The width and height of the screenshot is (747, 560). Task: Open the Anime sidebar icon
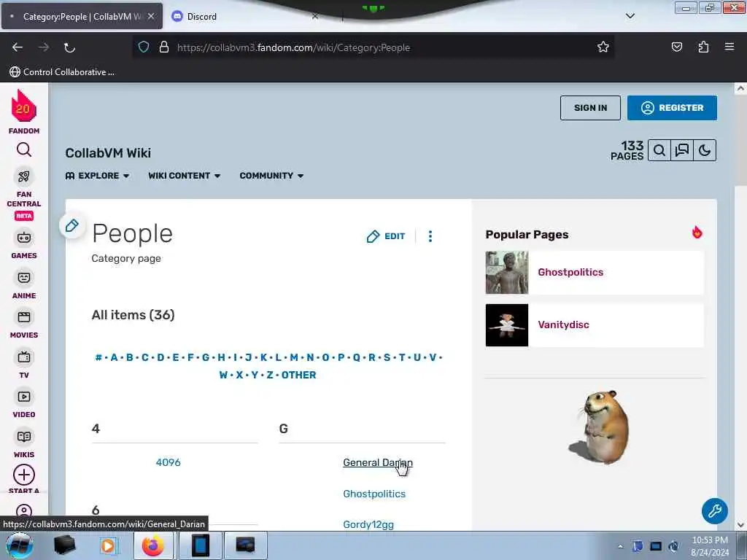tap(24, 278)
